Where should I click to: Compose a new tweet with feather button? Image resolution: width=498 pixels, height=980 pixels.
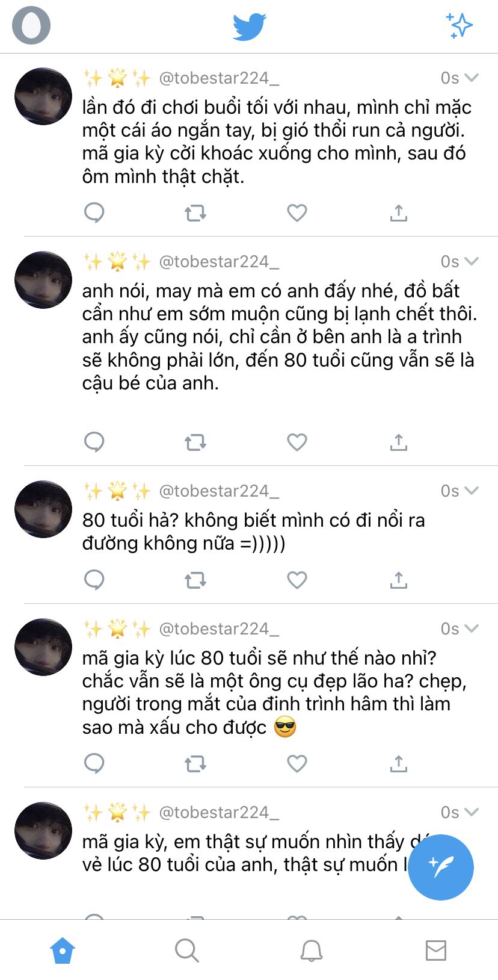[441, 867]
